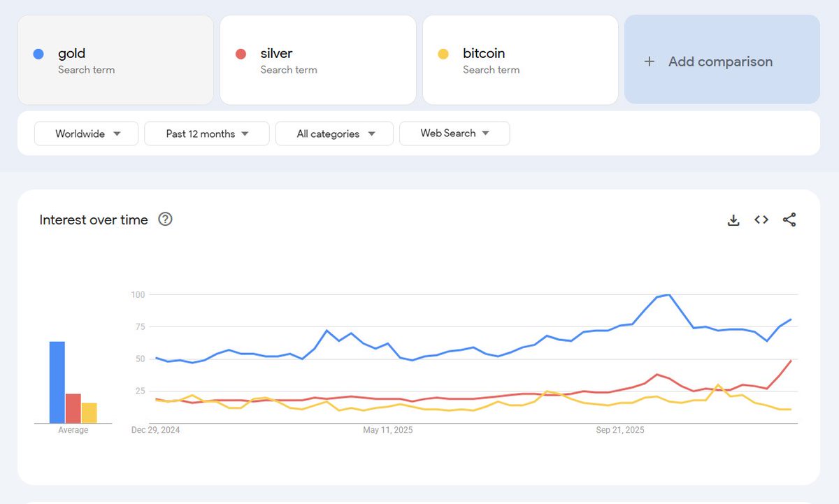Download the Interest over time data

(x=733, y=220)
